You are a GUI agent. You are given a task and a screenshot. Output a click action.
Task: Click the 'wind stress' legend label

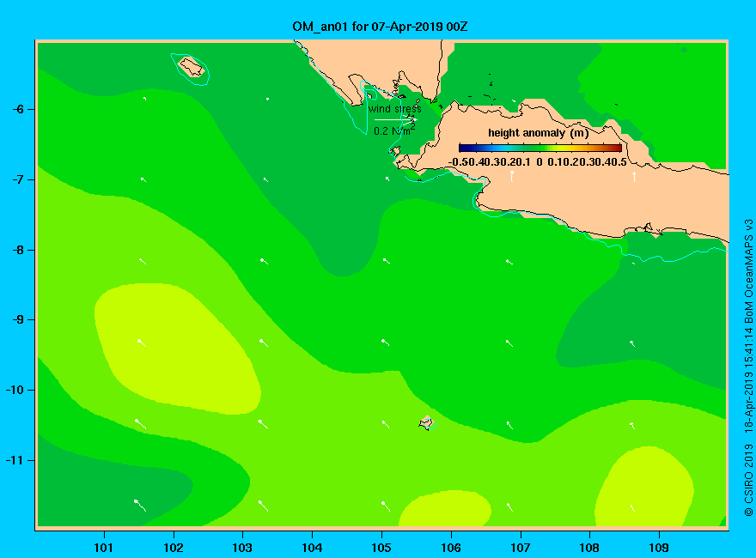tap(395, 109)
